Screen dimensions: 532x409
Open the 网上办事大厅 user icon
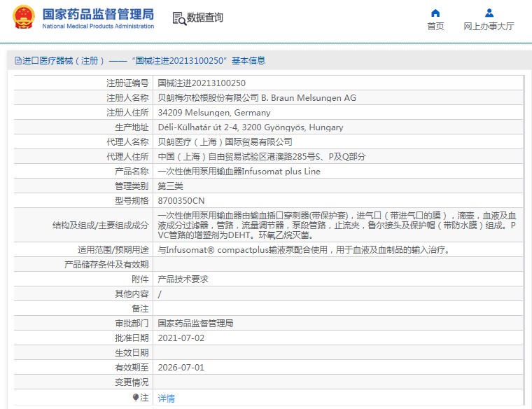(x=489, y=13)
